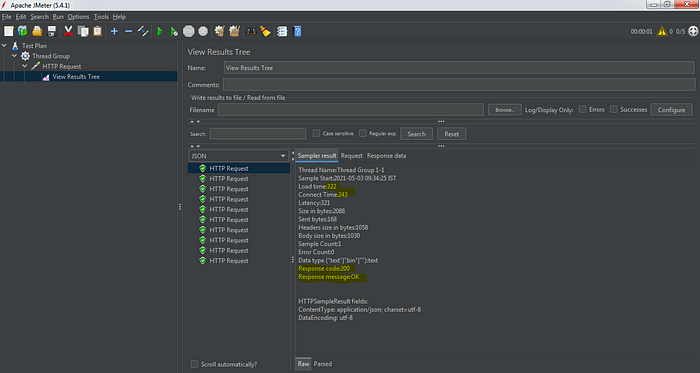This screenshot has width=700, height=373.
Task: Click the Toggle enable/disable toolbar icon
Action: (143, 31)
